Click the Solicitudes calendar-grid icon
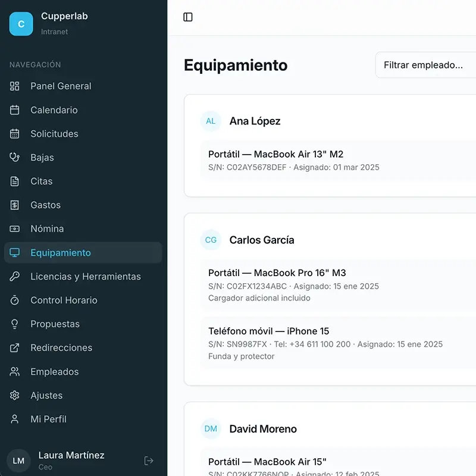The image size is (476, 476). point(14,133)
